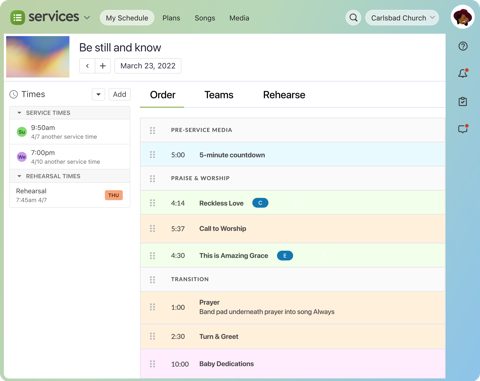Viewport: 480px width, 381px height.
Task: Click the purple We day badge
Action: point(22,157)
